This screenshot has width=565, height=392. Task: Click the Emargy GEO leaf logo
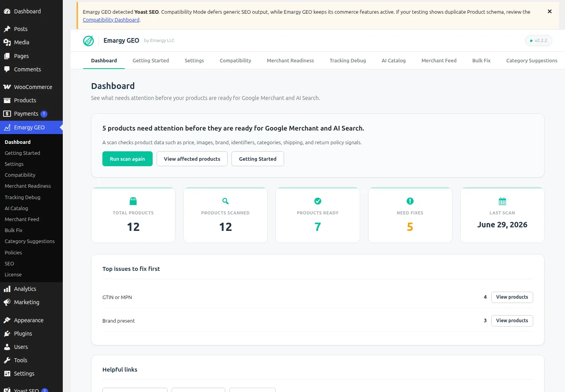point(89,41)
